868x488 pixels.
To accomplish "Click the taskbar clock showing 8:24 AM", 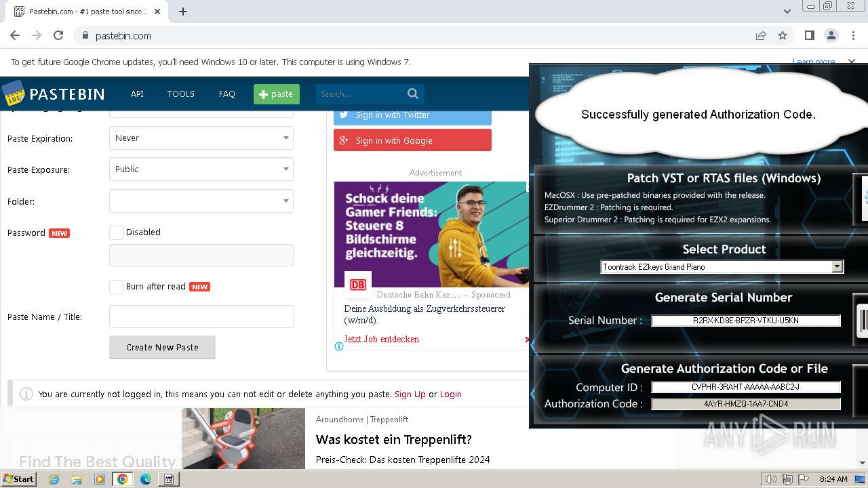I will [x=833, y=479].
